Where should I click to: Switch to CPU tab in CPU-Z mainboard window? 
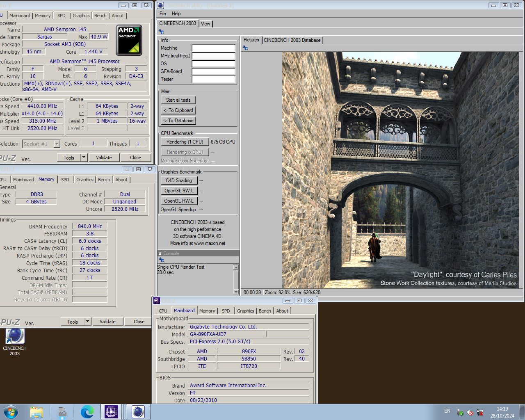point(163,311)
